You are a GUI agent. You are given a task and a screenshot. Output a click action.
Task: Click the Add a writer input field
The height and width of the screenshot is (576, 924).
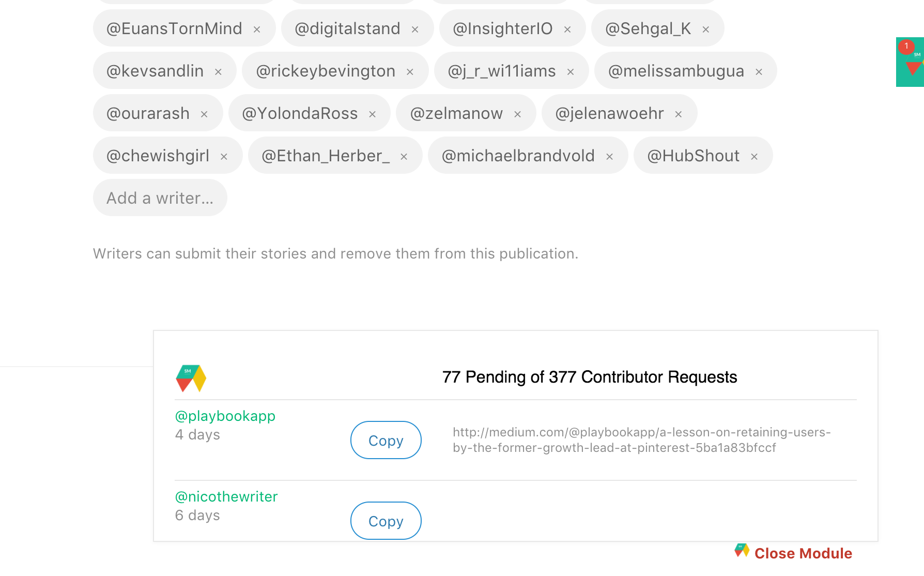[x=160, y=198]
